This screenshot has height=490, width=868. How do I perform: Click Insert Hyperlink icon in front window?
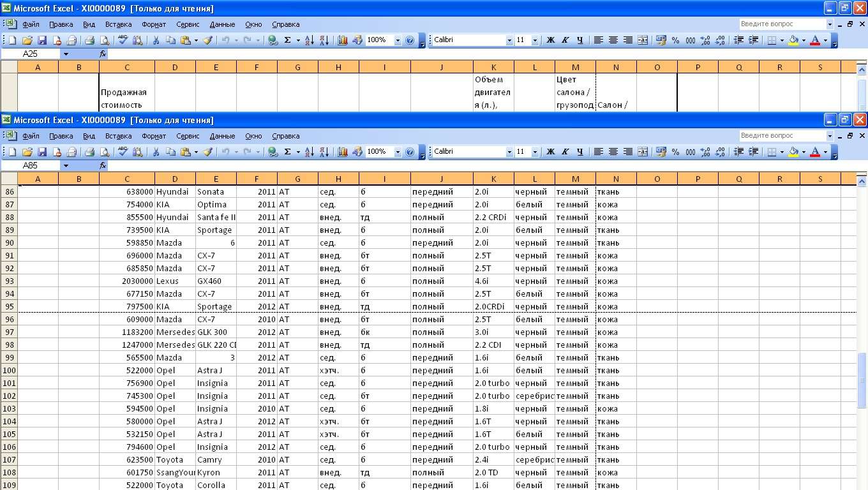(x=273, y=152)
